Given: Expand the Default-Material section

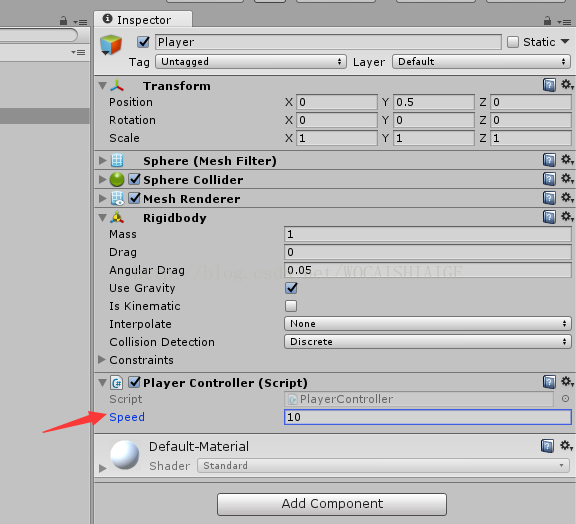Looking at the screenshot, I should (103, 468).
